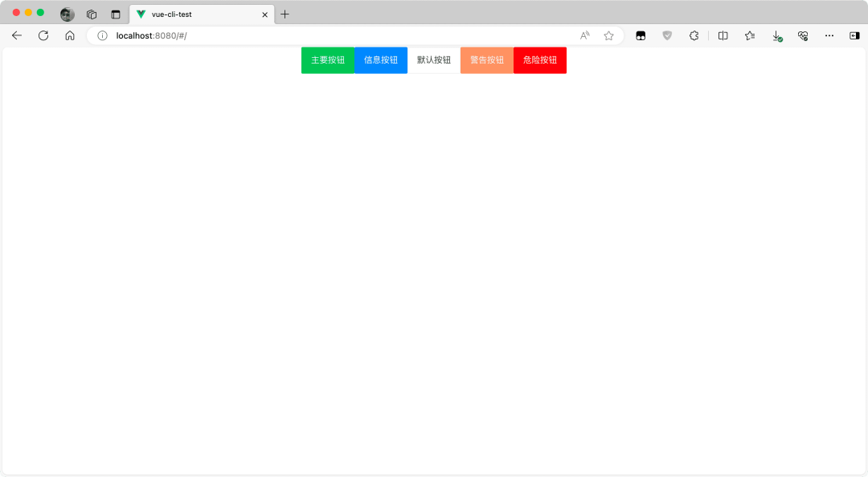The image size is (868, 477).
Task: Open the Extensions puzzle icon
Action: pyautogui.click(x=694, y=35)
